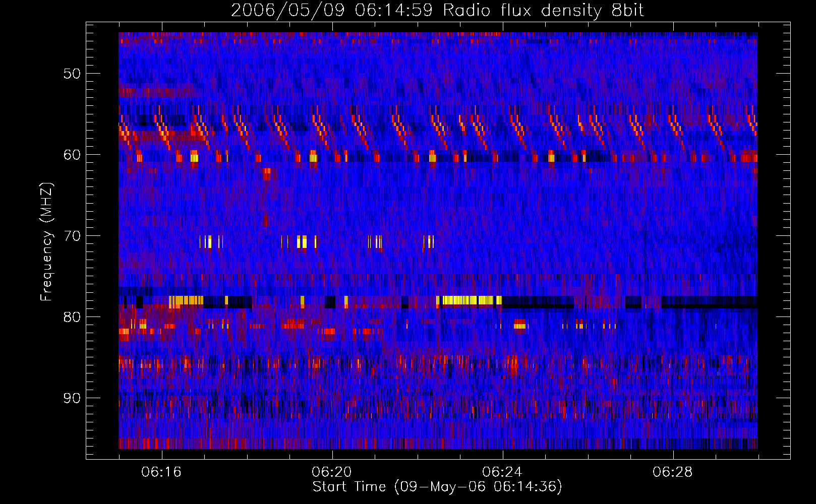Viewport: 816px width, 504px height.
Task: Click the plot title '2006/05/09 06:14:59 Radio flux density 8bit'
Action: 437,10
